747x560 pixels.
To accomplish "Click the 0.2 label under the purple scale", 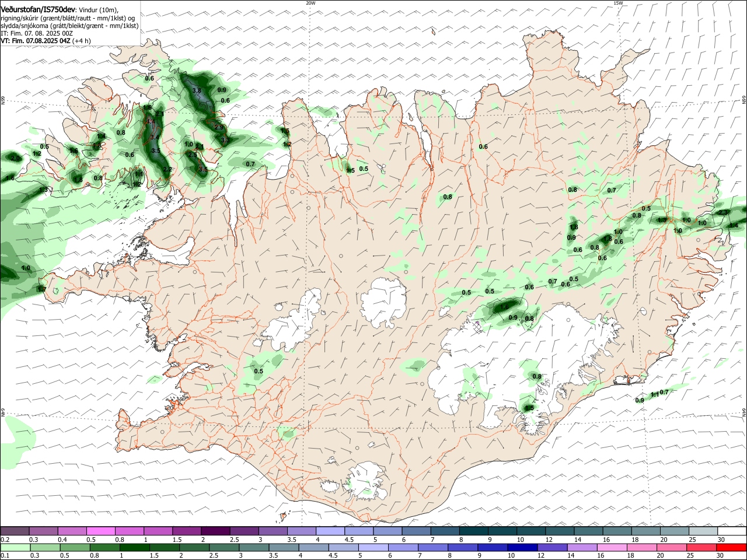I will 5,539.
